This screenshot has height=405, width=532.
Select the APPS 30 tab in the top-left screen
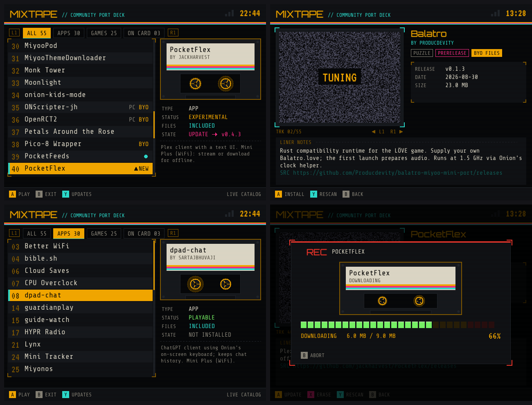click(69, 33)
